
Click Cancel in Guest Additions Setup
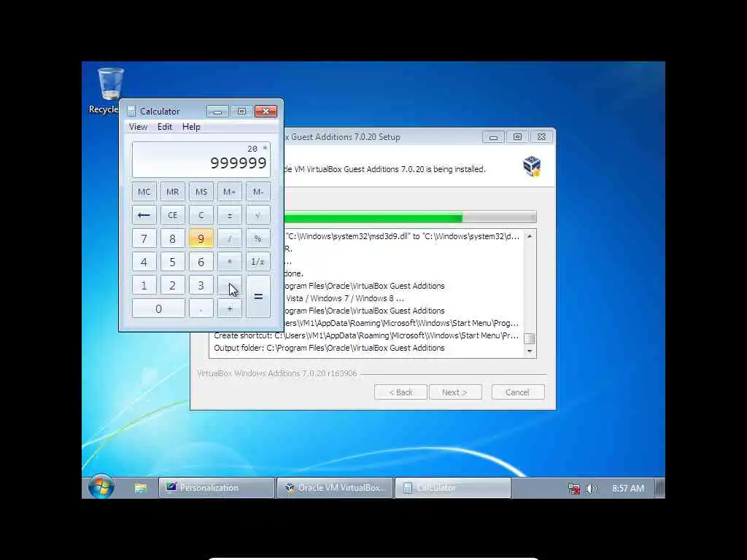(518, 392)
